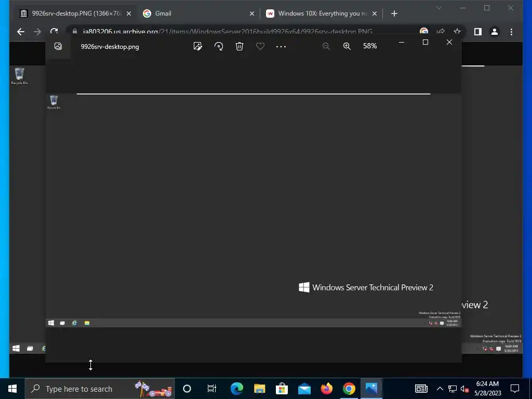This screenshot has width=532, height=399.
Task: Open network status tray icon
Action: pyautogui.click(x=453, y=389)
